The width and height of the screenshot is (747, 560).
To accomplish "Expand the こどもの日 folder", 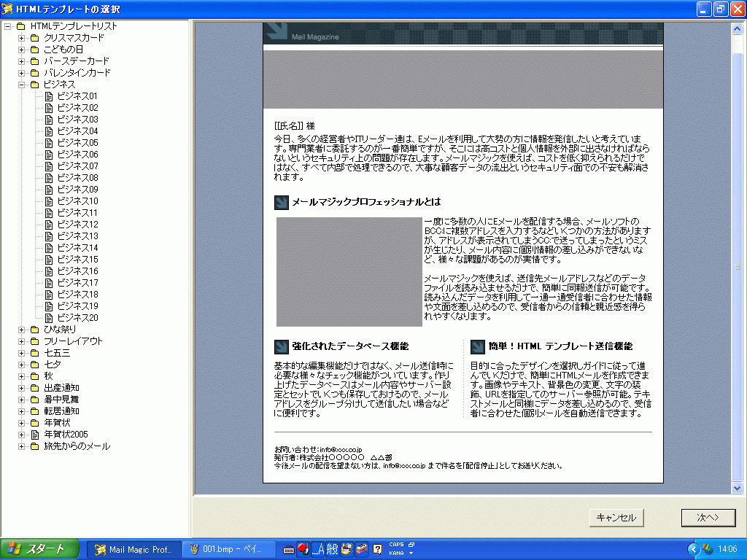I will 21,50.
